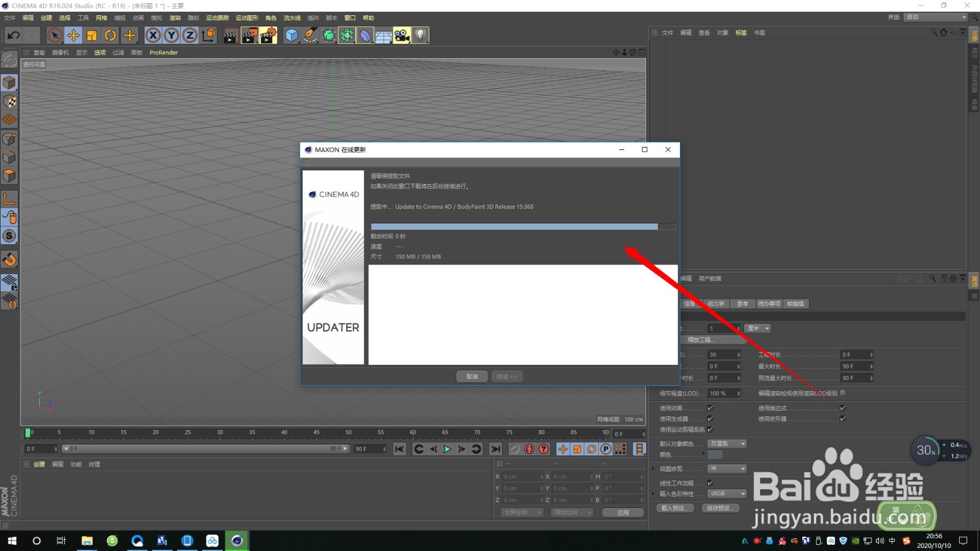The height and width of the screenshot is (551, 980).
Task: Select the Spline Pen tool icon
Action: [x=311, y=36]
